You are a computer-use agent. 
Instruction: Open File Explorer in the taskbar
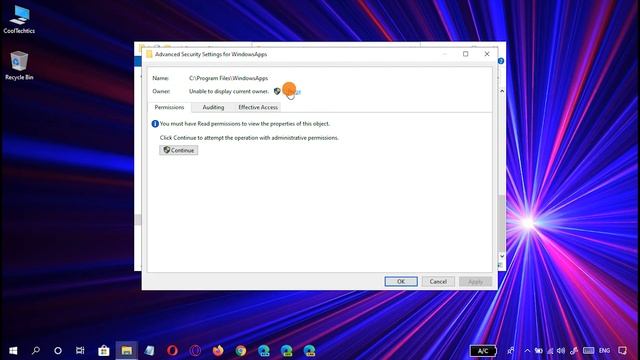point(127,351)
